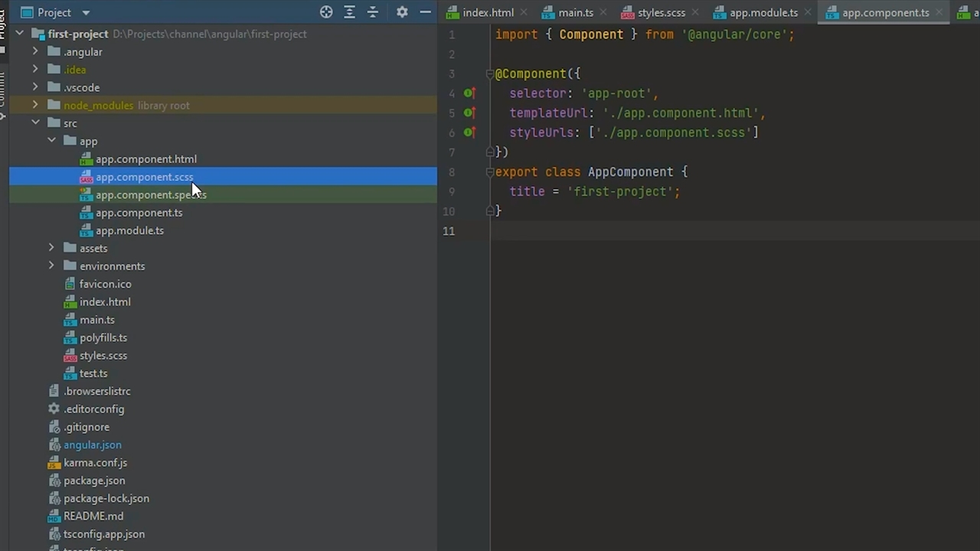Viewport: 980px width, 551px height.
Task: Toggle code folding at the @Component decorator
Action: (489, 74)
